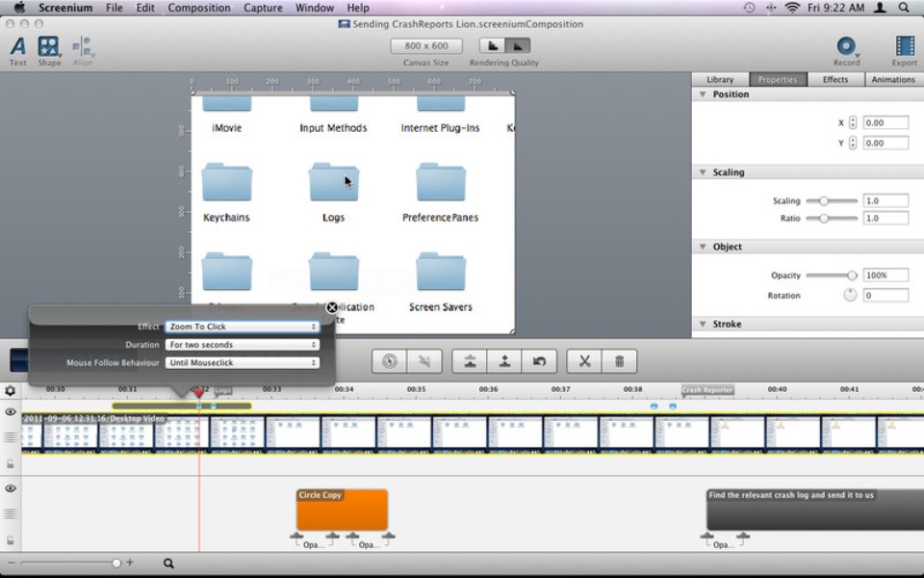The height and width of the screenshot is (578, 924).
Task: Click the 800 x 600 Canvas Size button
Action: click(x=426, y=46)
